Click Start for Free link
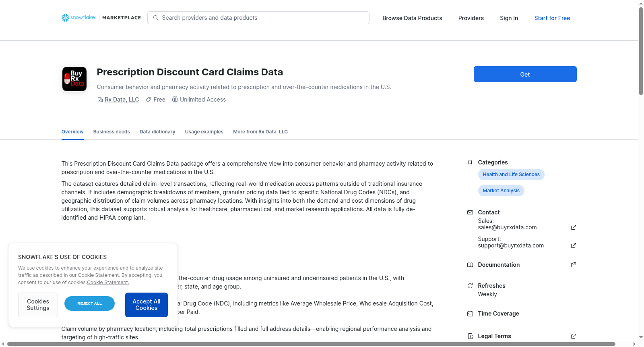Viewport: 644px width, 347px height. [552, 18]
